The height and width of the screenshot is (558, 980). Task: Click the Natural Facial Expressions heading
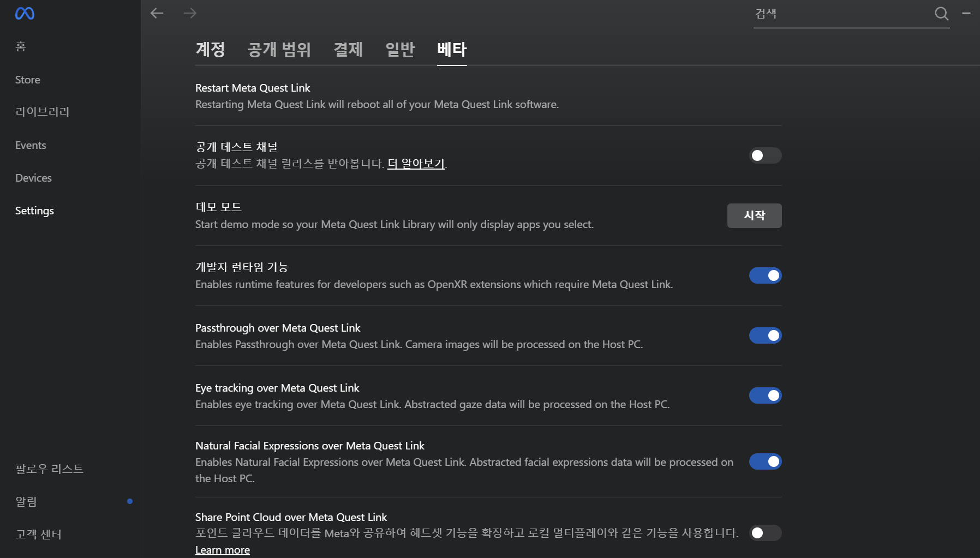pos(310,446)
